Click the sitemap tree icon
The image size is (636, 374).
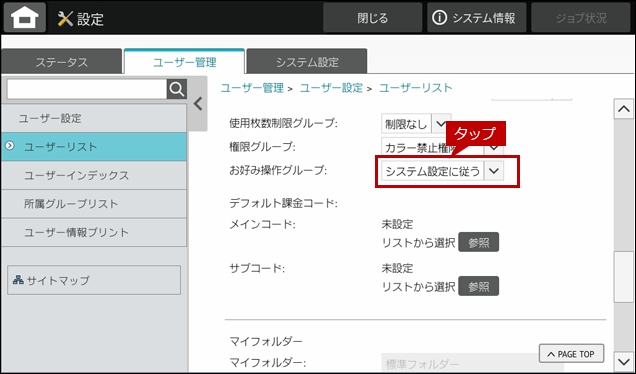pyautogui.click(x=18, y=279)
